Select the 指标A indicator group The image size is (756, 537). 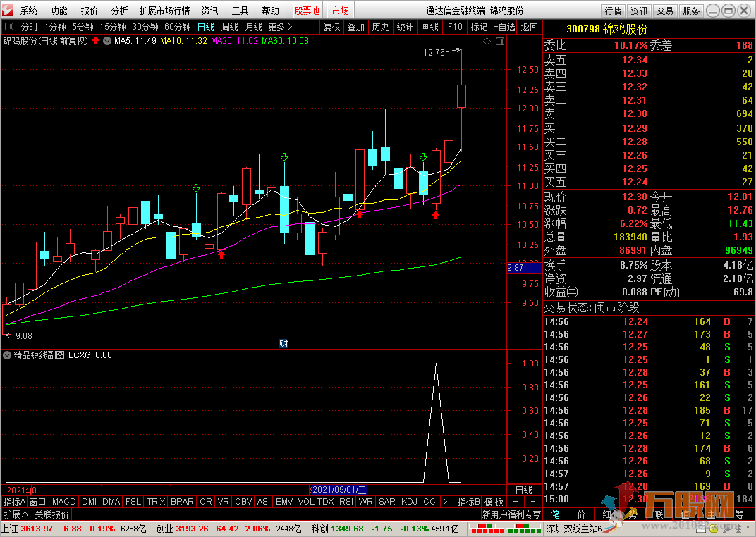pyautogui.click(x=15, y=502)
